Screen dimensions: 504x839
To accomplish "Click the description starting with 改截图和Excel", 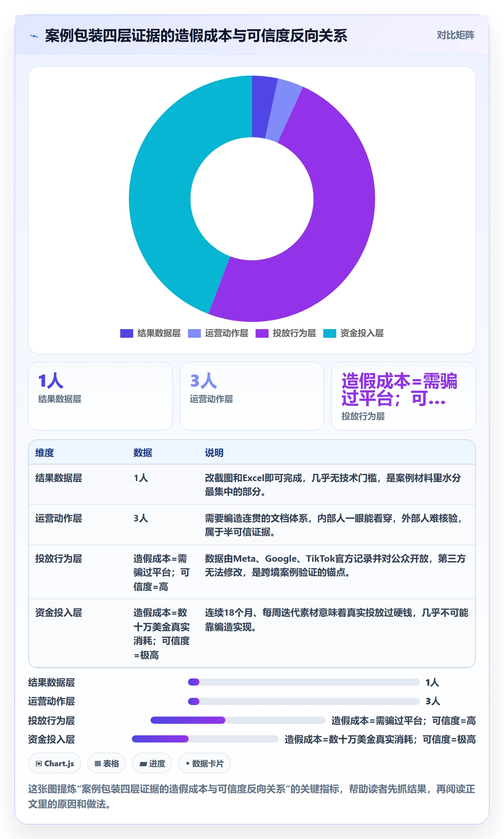I will point(333,485).
